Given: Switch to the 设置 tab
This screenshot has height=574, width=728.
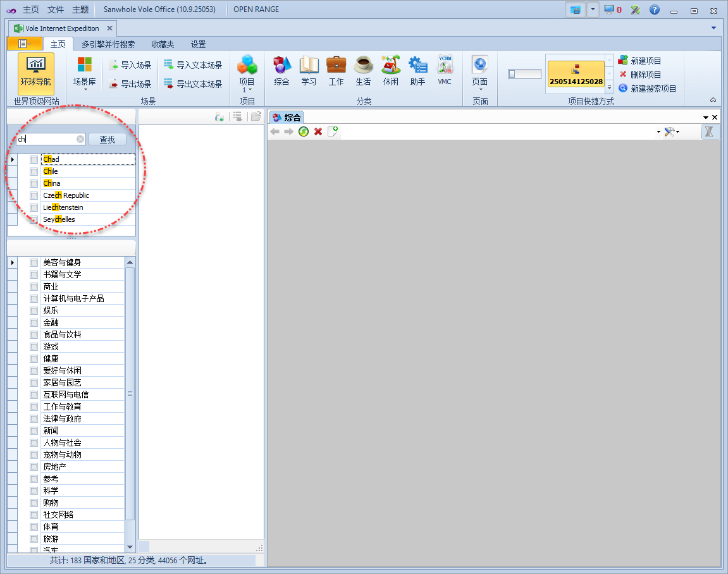Looking at the screenshot, I should click(x=198, y=44).
